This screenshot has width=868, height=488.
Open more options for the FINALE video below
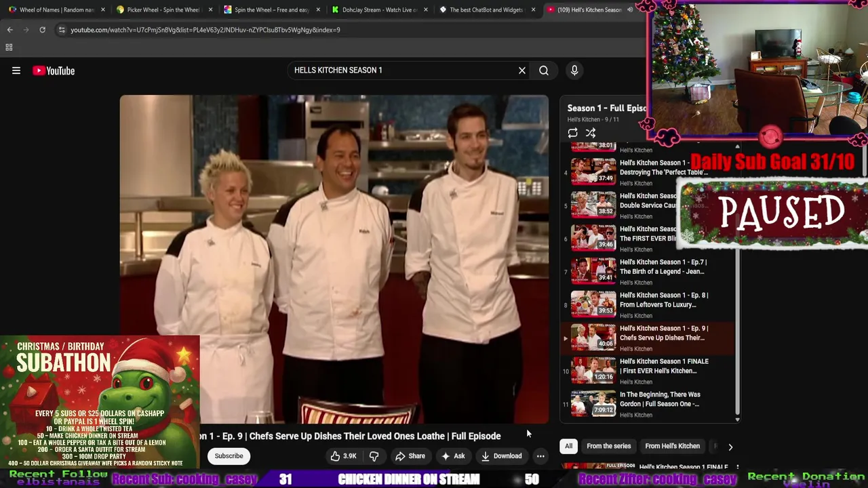click(737, 468)
